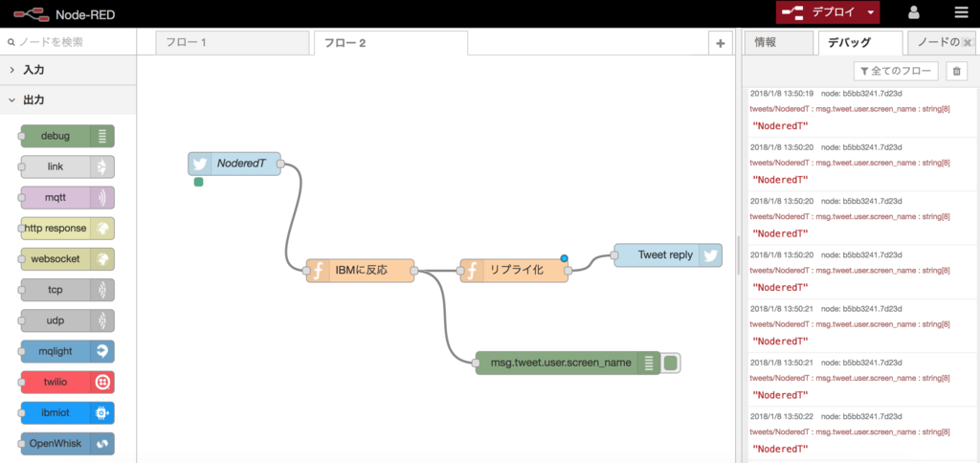
Task: Open the Deploy dropdown arrow
Action: (x=871, y=12)
